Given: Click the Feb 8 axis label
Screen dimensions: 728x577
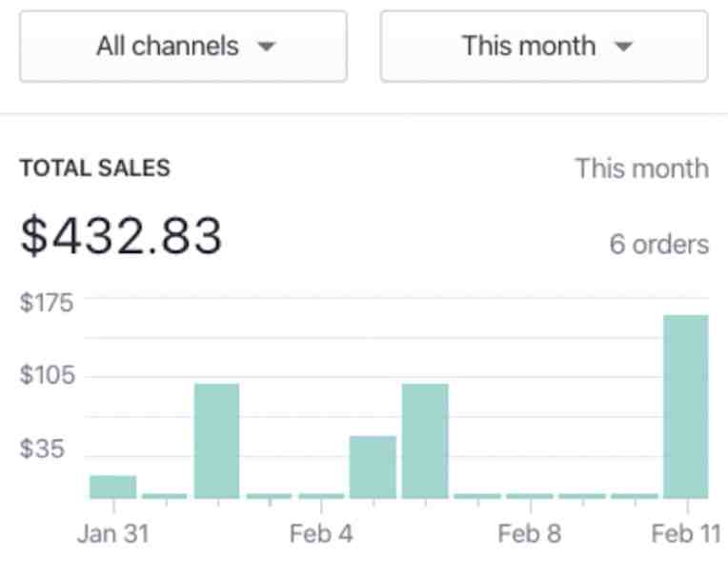Looking at the screenshot, I should pos(529,533).
